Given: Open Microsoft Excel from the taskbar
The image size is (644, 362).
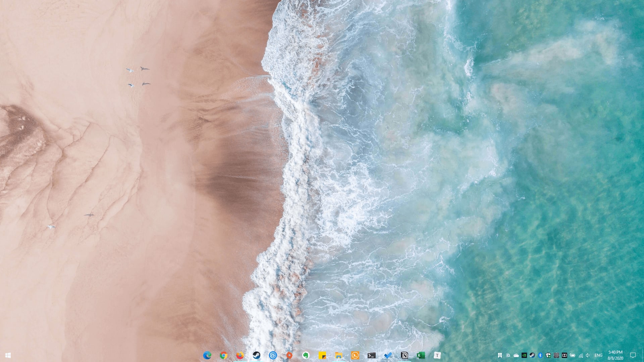Looking at the screenshot, I should (x=421, y=355).
